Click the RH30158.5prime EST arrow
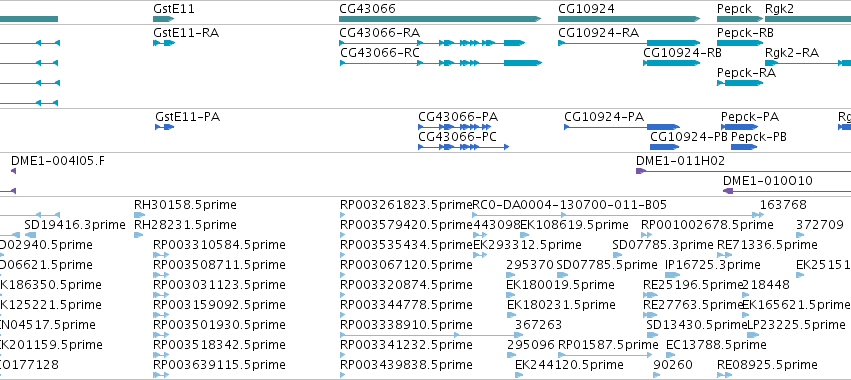851x380 pixels. click(x=138, y=215)
